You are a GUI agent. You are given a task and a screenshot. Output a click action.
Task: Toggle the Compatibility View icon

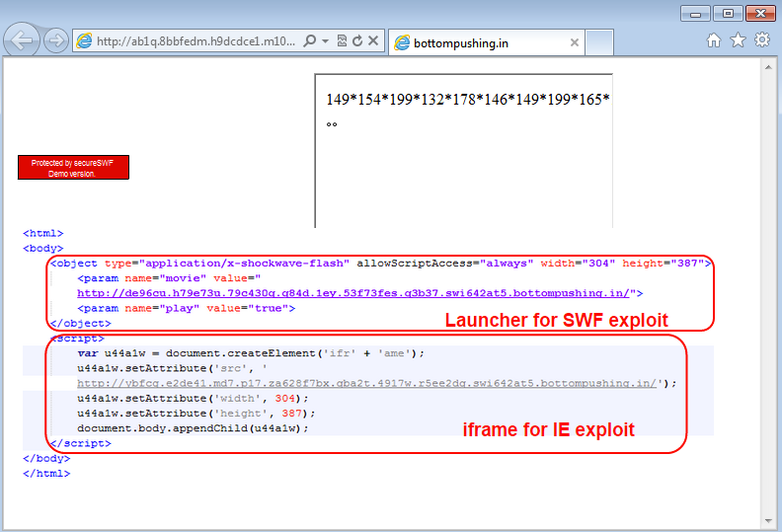coord(342,40)
